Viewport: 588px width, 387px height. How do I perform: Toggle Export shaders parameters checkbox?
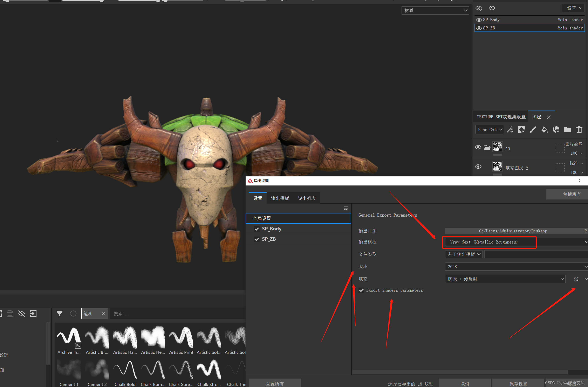[x=361, y=290]
